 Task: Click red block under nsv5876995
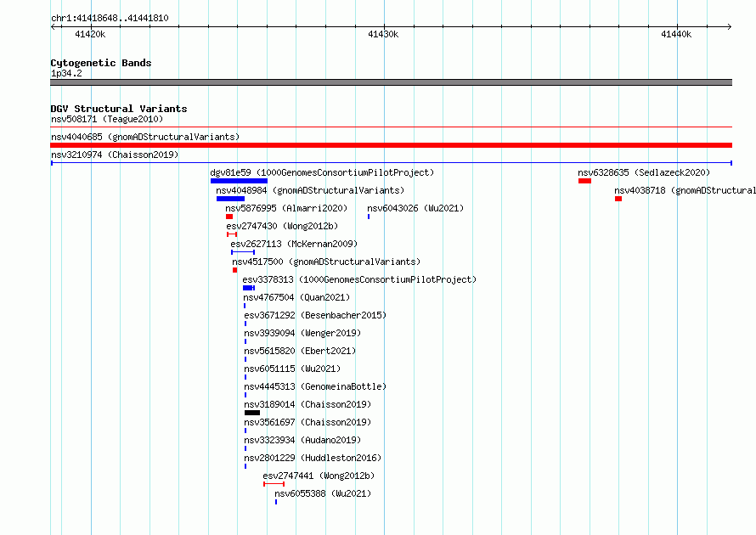pos(229,217)
